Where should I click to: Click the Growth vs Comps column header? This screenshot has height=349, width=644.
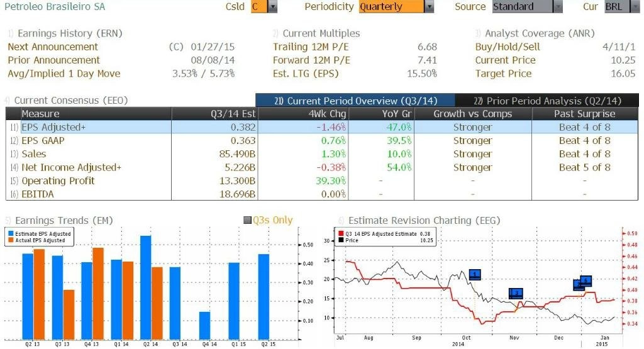[x=473, y=114]
